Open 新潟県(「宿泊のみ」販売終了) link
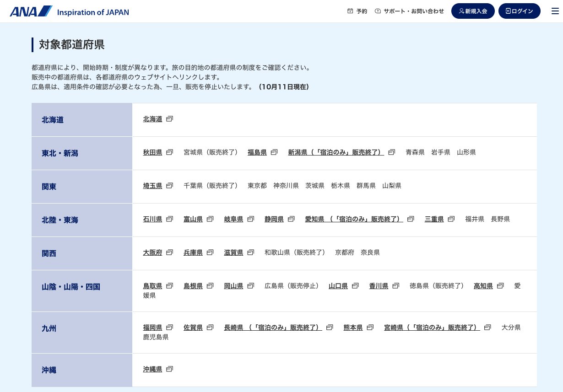Viewport: 563px width, 392px height. (x=336, y=152)
